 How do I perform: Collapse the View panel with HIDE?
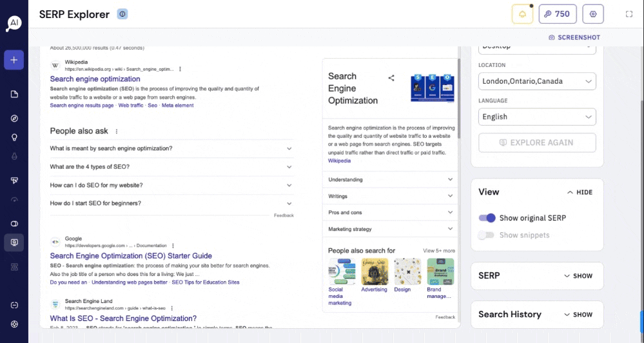580,192
